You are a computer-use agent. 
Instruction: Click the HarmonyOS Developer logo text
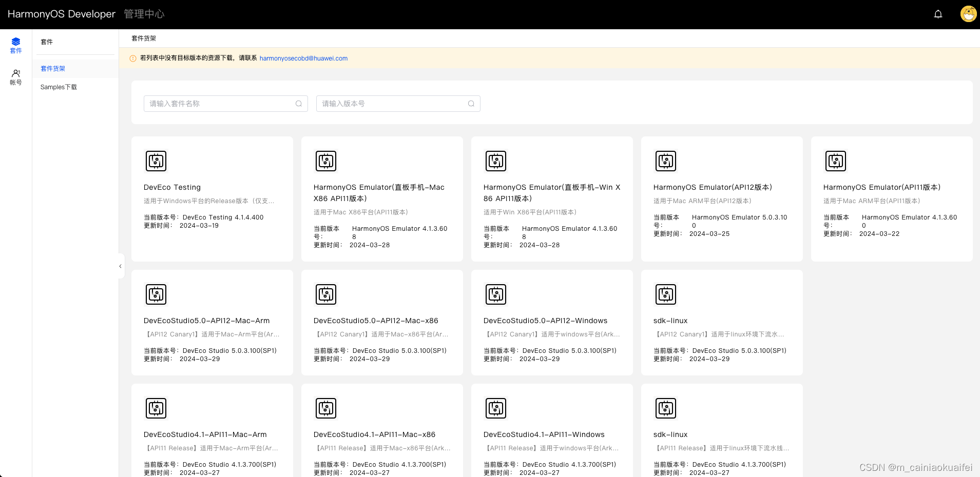pyautogui.click(x=62, y=14)
